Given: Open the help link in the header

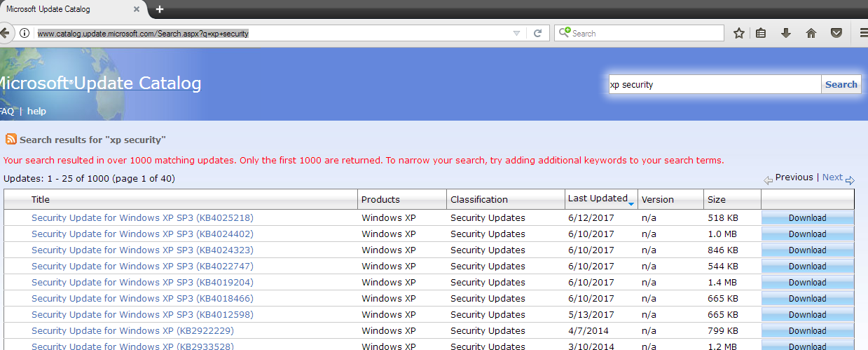Looking at the screenshot, I should pyautogui.click(x=36, y=111).
